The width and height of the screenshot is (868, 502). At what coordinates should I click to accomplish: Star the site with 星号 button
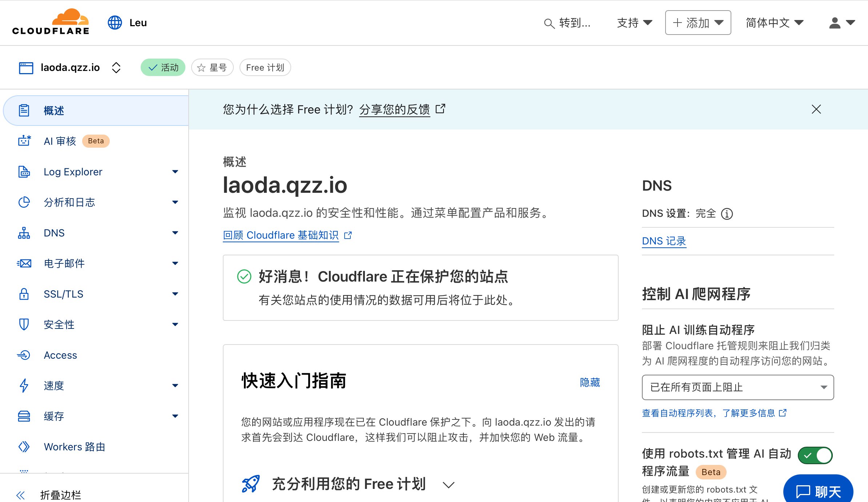click(x=212, y=67)
